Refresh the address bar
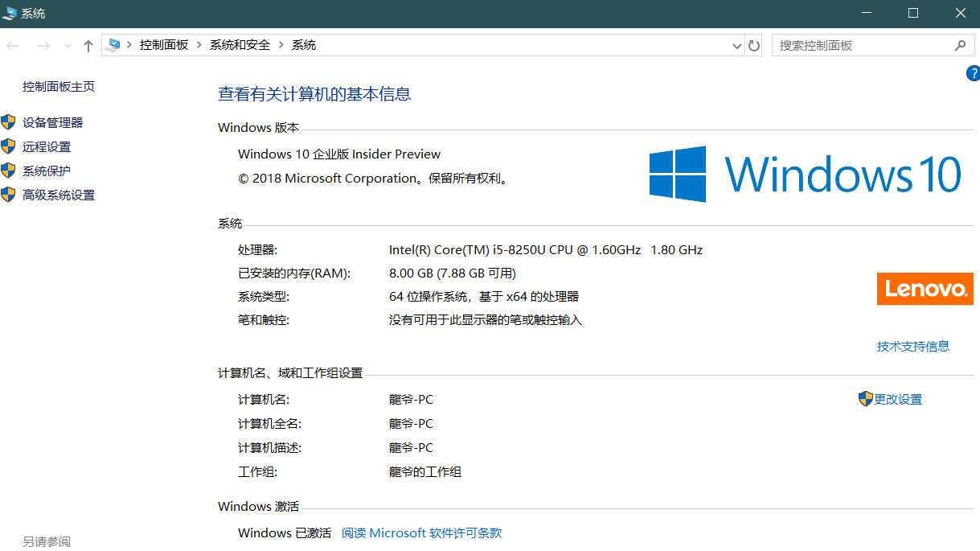The image size is (980, 551). coord(754,46)
